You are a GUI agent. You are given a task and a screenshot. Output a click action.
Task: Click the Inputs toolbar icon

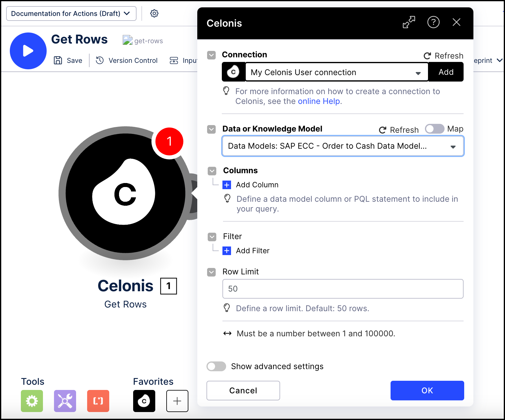point(174,60)
